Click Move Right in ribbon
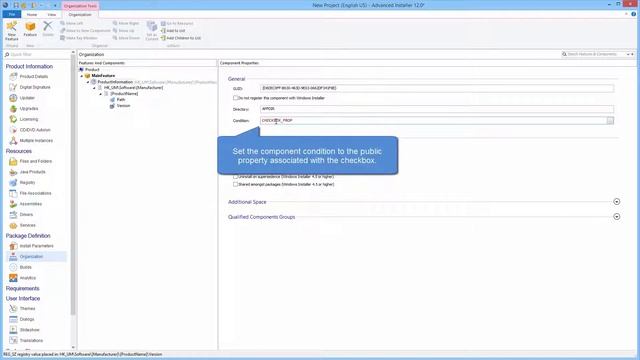Viewport: 640px width, 360px height. pyautogui.click(x=126, y=24)
